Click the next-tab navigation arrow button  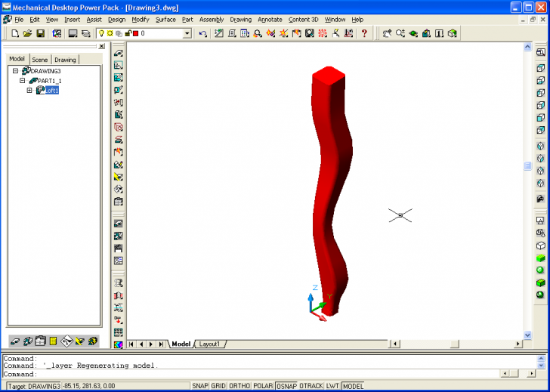151,344
